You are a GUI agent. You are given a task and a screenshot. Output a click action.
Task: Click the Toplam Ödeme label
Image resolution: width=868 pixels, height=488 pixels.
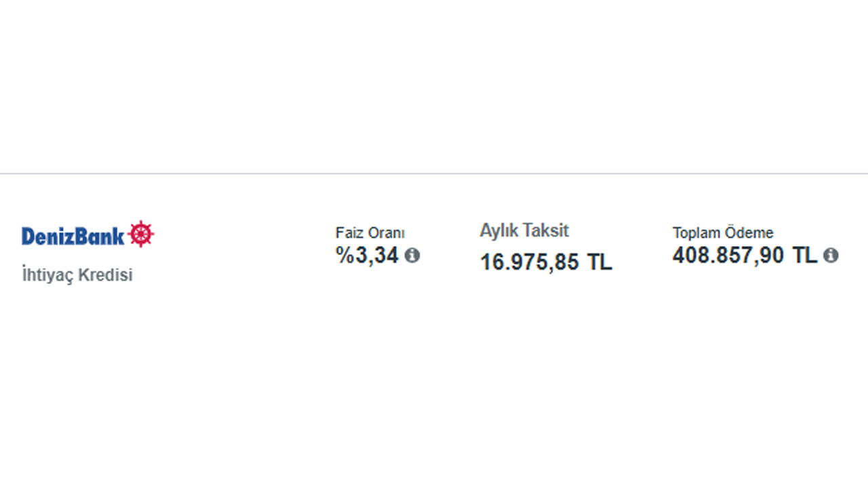click(x=722, y=233)
